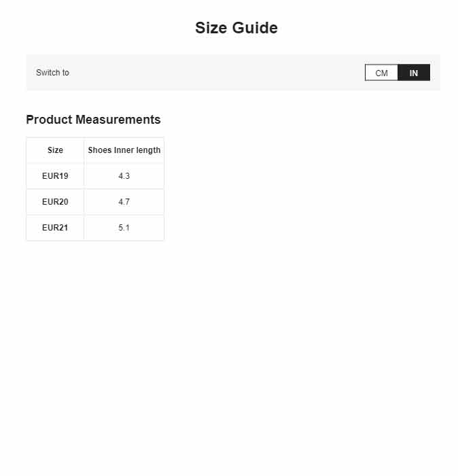Click the 4.7 inner length value

pos(124,202)
